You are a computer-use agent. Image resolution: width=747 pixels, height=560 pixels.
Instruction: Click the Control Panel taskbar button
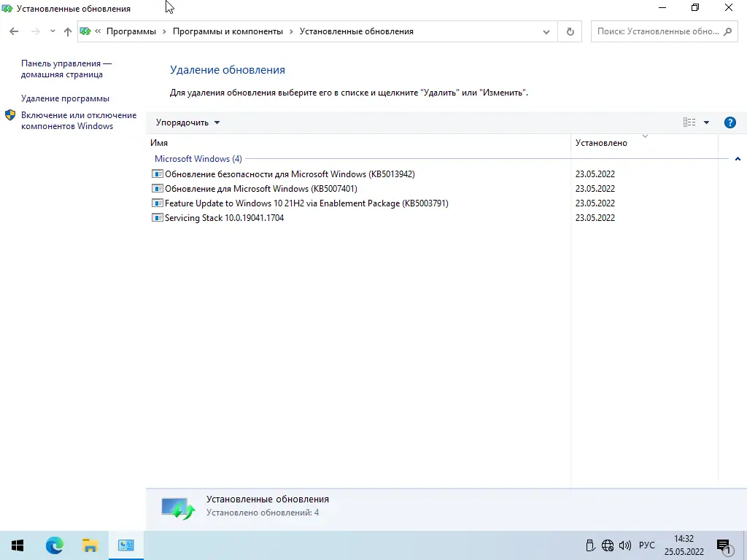(125, 545)
